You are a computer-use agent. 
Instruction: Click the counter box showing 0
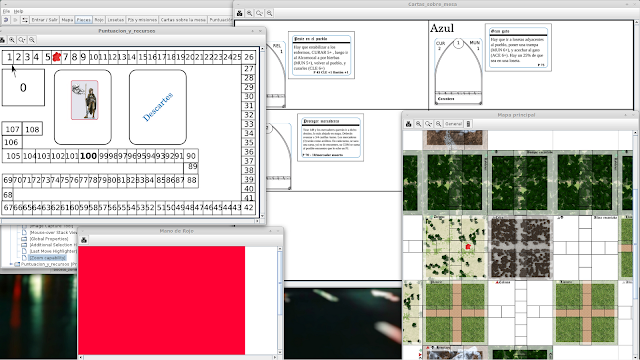pyautogui.click(x=23, y=87)
